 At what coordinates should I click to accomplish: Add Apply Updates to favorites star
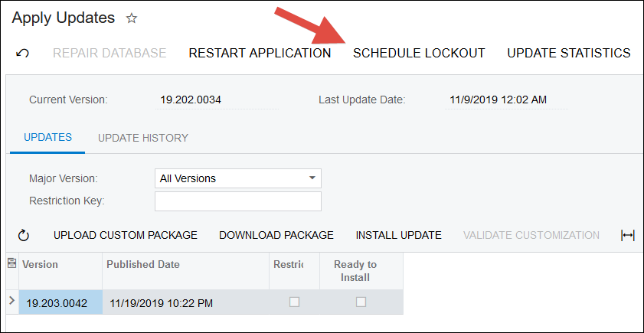click(132, 18)
